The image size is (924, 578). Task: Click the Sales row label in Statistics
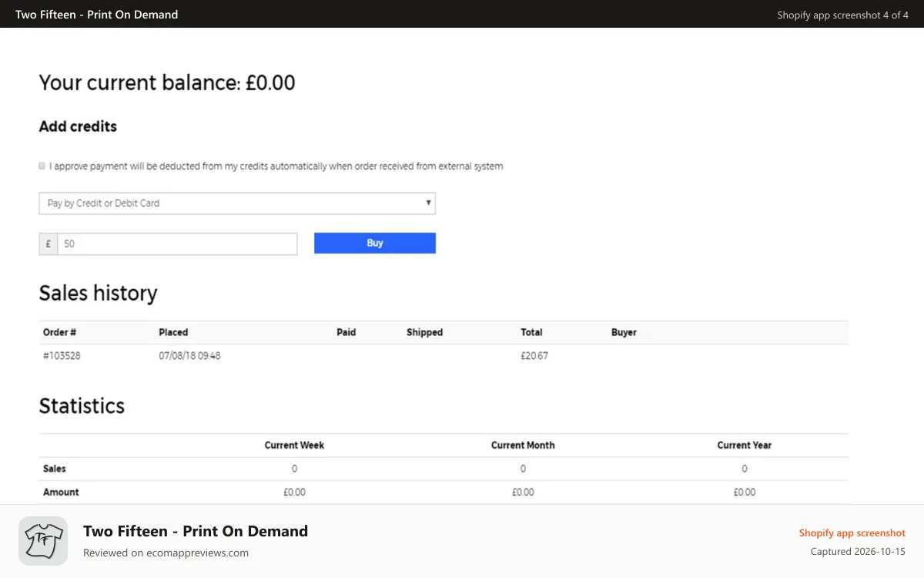coord(55,469)
